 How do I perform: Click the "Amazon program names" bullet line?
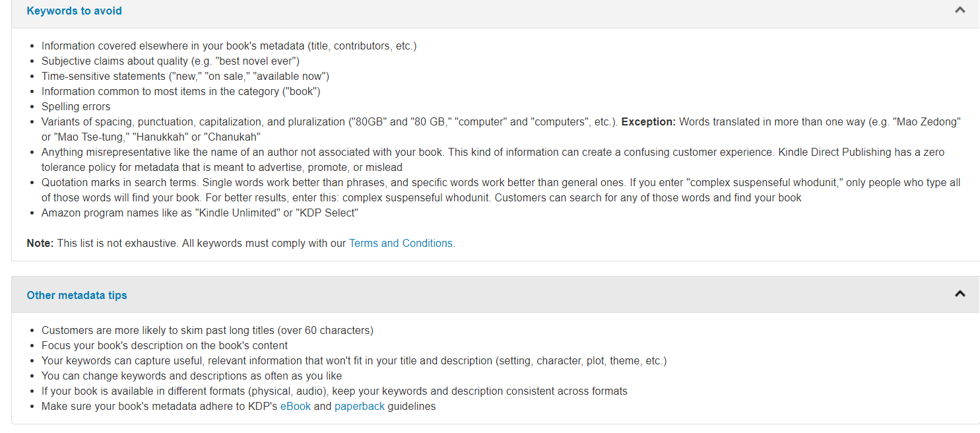tap(199, 213)
